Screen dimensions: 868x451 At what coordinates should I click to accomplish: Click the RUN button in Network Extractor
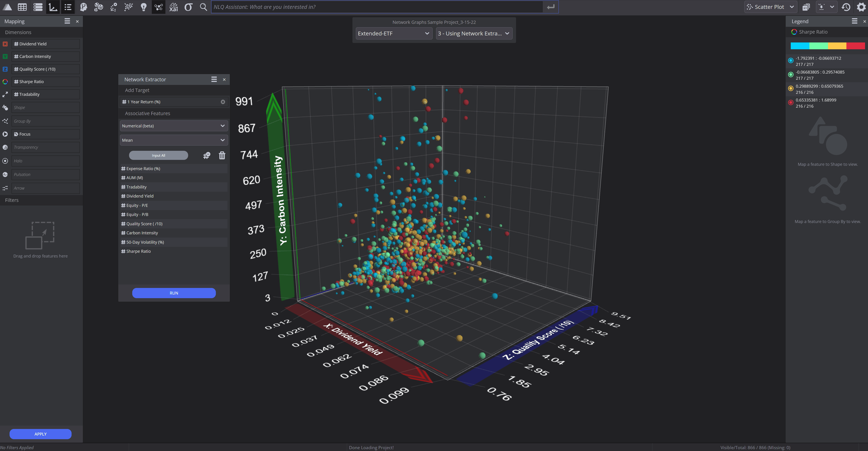174,293
